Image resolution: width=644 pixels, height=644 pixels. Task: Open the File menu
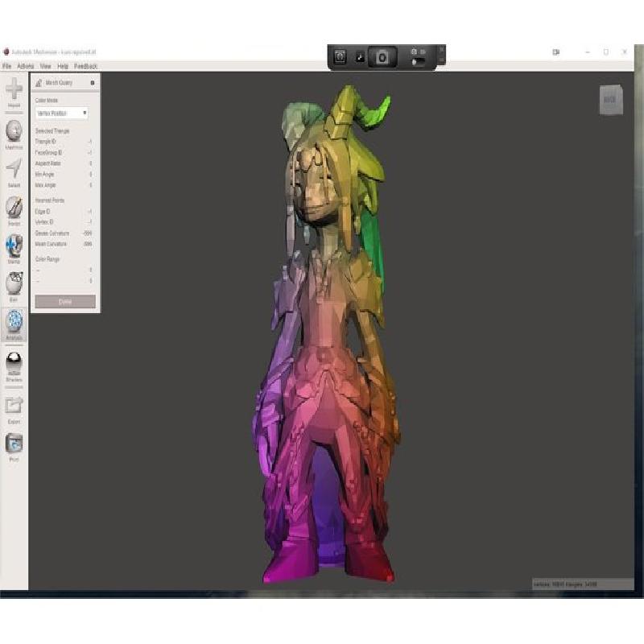[6, 66]
